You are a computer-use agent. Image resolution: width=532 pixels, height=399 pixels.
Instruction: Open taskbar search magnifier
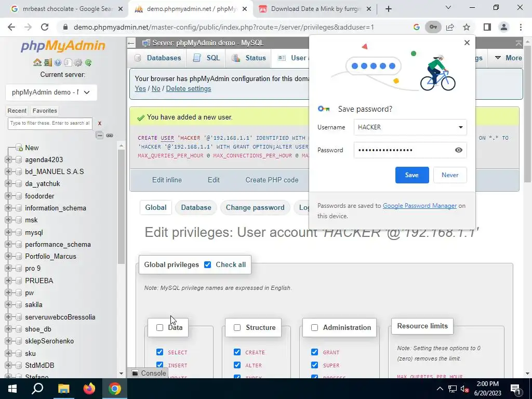coord(37,389)
